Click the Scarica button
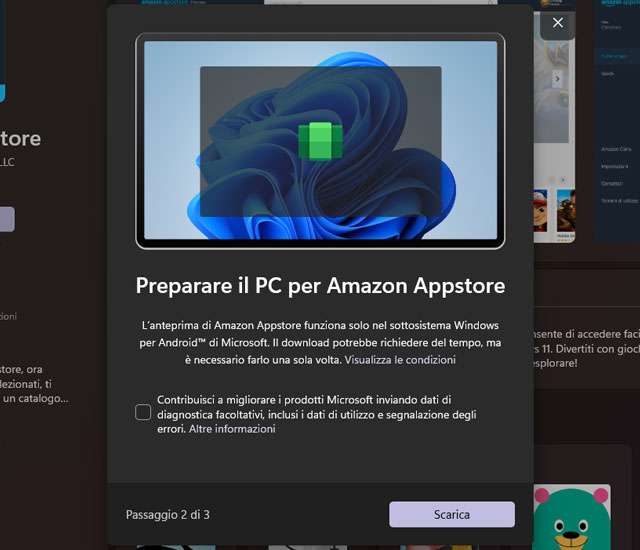Image resolution: width=640 pixels, height=550 pixels. pyautogui.click(x=452, y=515)
